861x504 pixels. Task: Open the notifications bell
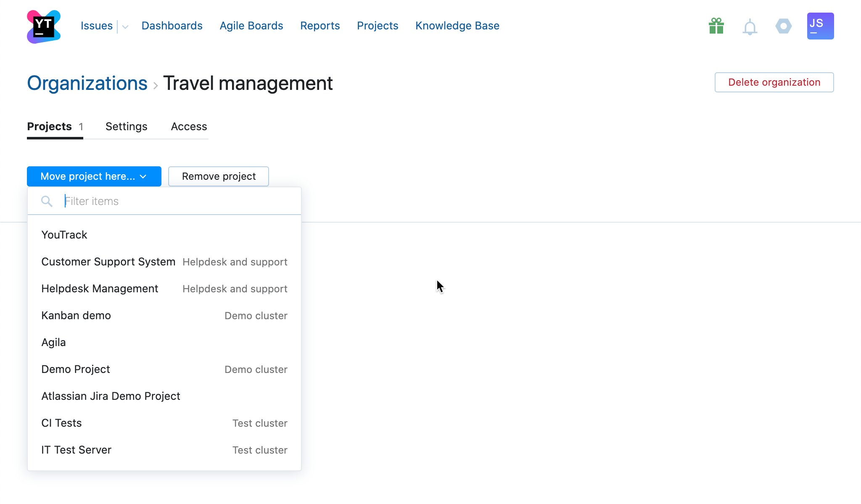coord(749,26)
